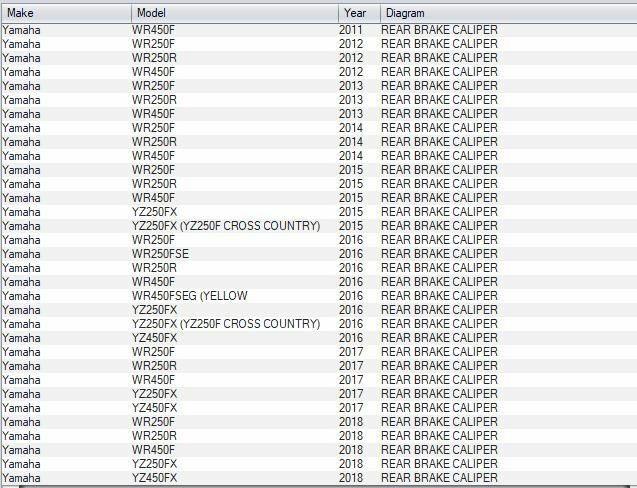Sort by the Diagram column header

(x=508, y=13)
